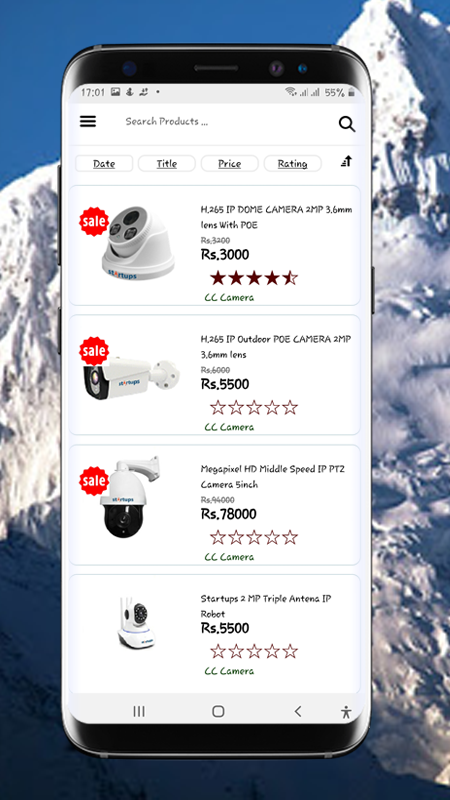Tap the search magnifier icon
Viewport: 450px width, 800px height.
(x=347, y=124)
